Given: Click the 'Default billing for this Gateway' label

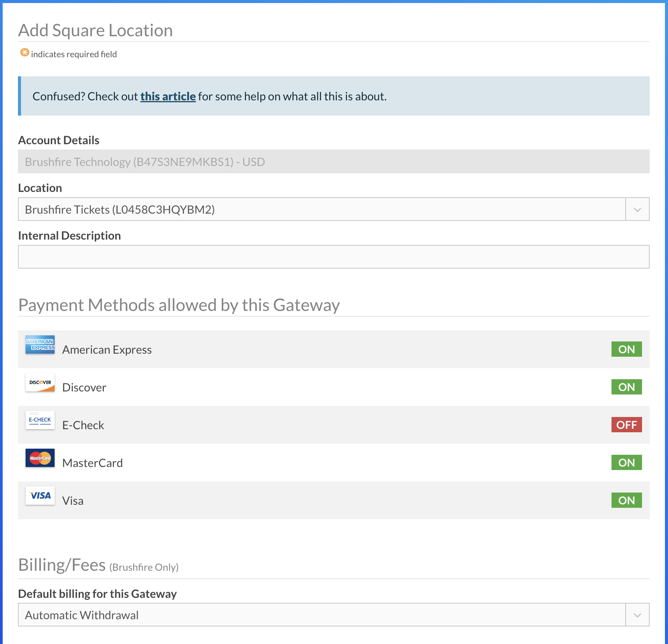Looking at the screenshot, I should coord(97,594).
